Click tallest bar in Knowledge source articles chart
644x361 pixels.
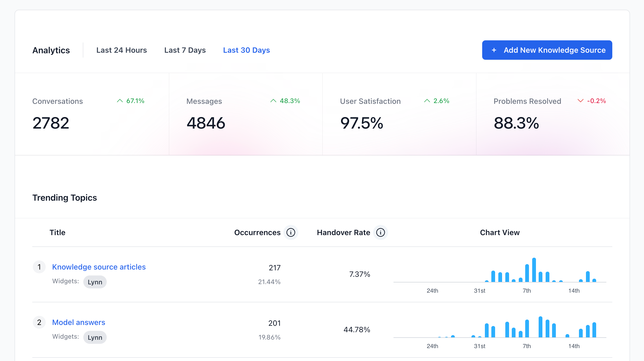click(534, 270)
